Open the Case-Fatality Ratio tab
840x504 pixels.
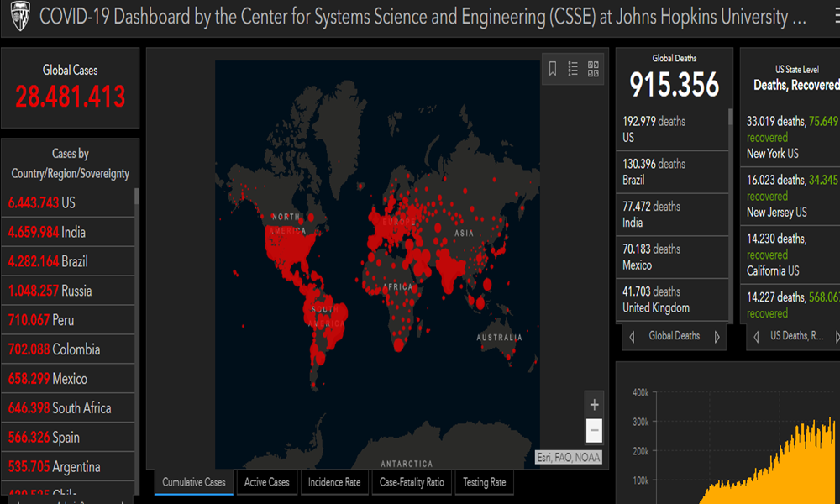[412, 482]
